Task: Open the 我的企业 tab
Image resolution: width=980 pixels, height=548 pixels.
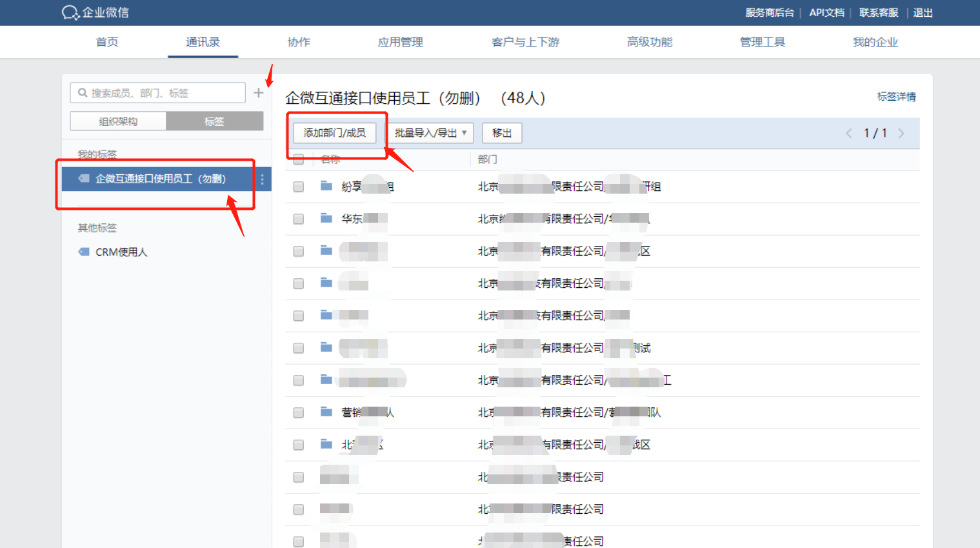Action: (875, 42)
